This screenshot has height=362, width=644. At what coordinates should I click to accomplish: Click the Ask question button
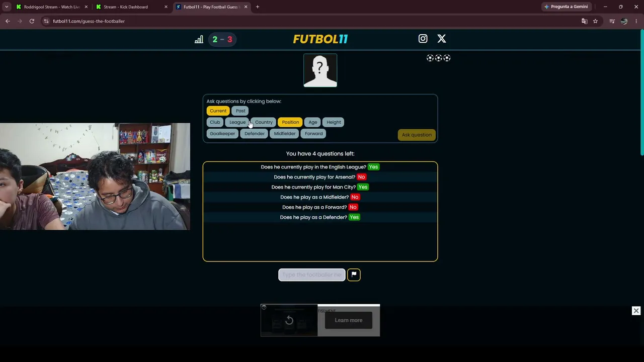click(417, 135)
